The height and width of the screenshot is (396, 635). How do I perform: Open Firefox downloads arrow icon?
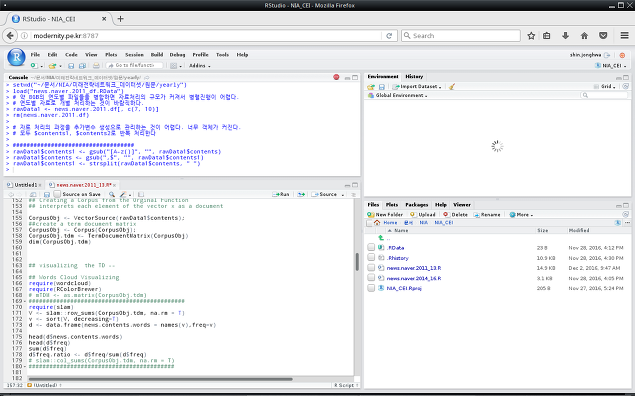(x=565, y=36)
